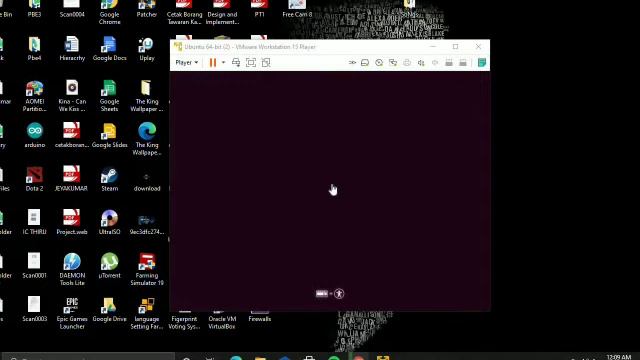640x360 pixels.
Task: Select the cetakborang PDF file
Action: (x=72, y=136)
